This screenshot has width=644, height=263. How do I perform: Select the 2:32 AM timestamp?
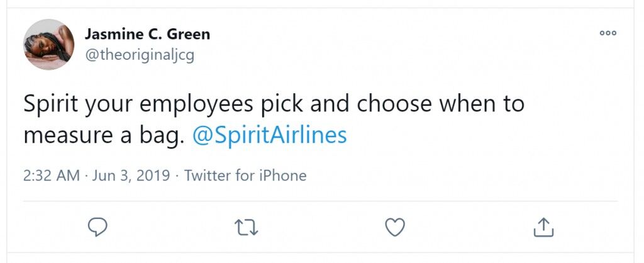click(x=52, y=176)
